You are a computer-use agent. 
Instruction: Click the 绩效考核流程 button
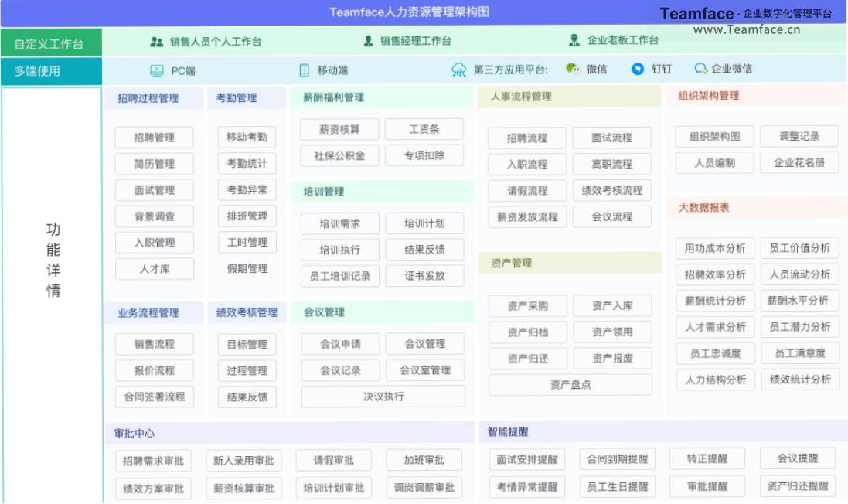point(611,190)
